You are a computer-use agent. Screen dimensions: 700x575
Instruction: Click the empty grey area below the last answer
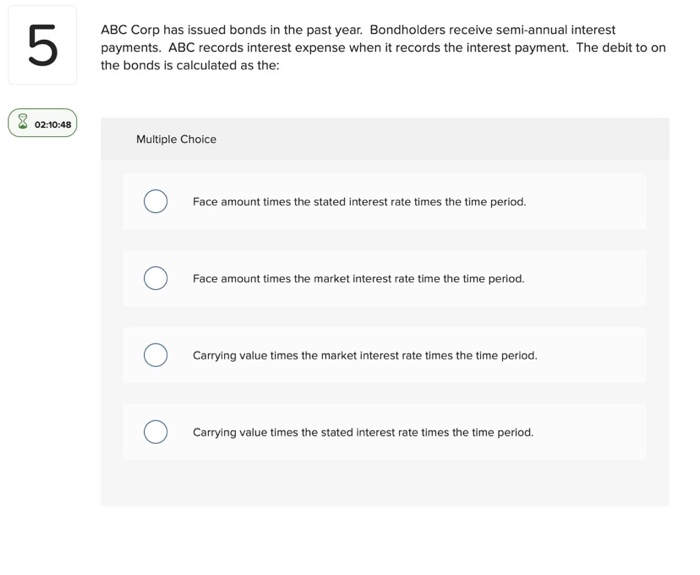tap(385, 483)
